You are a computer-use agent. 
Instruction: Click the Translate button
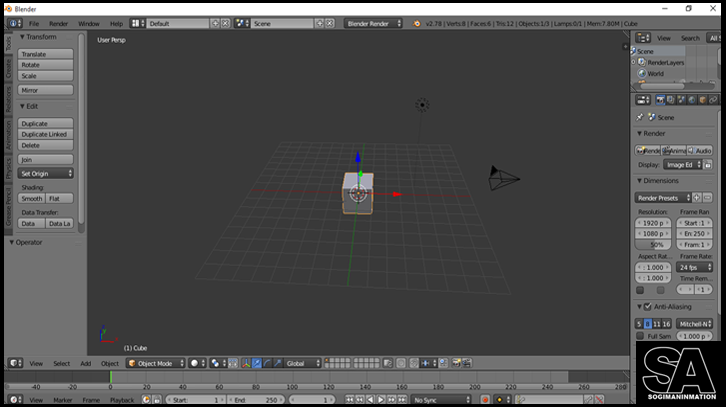45,54
